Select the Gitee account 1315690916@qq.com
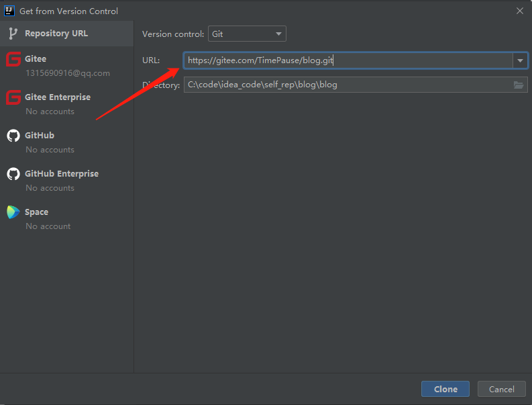This screenshot has width=532, height=405. 68,73
